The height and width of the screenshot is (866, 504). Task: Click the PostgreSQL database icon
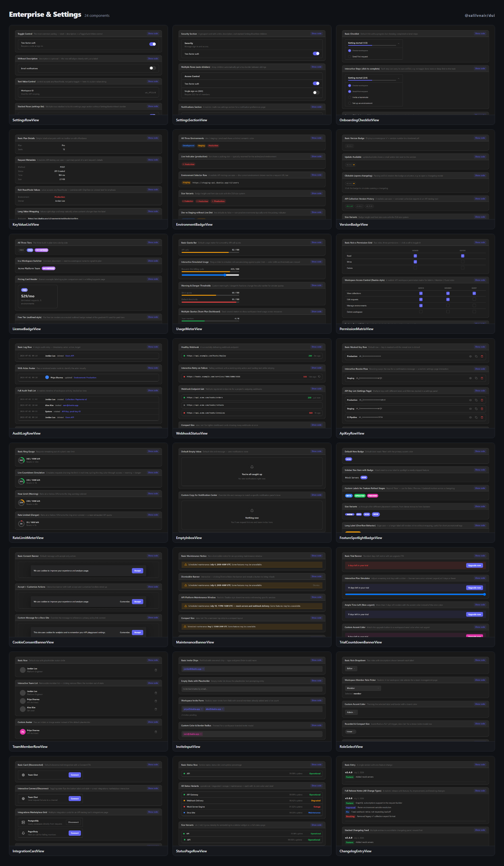(23, 822)
